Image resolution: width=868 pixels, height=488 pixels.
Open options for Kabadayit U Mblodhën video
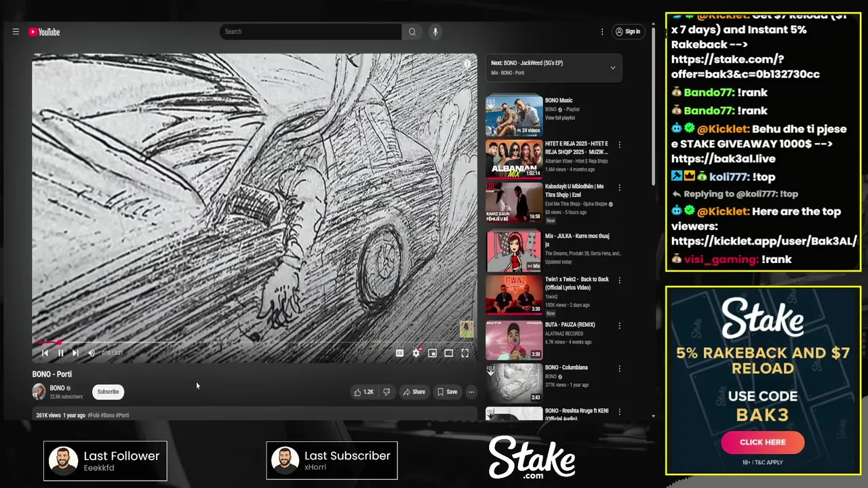pos(619,187)
